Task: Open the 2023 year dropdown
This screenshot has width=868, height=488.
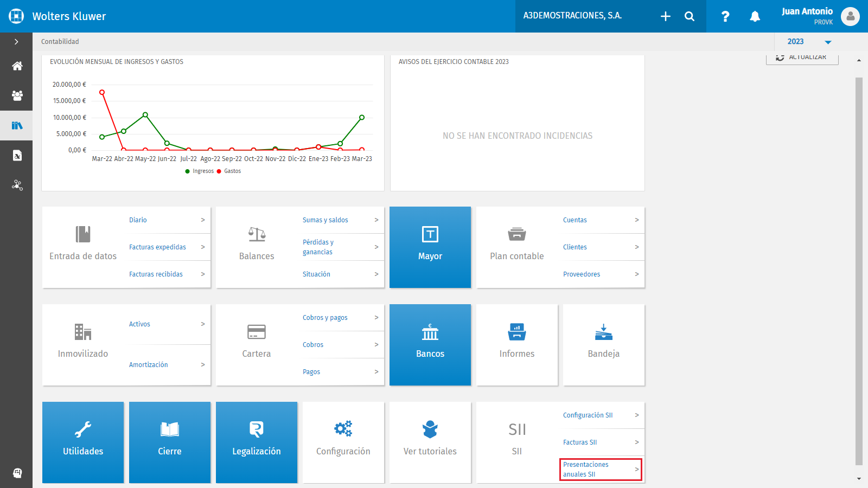Action: tap(809, 42)
